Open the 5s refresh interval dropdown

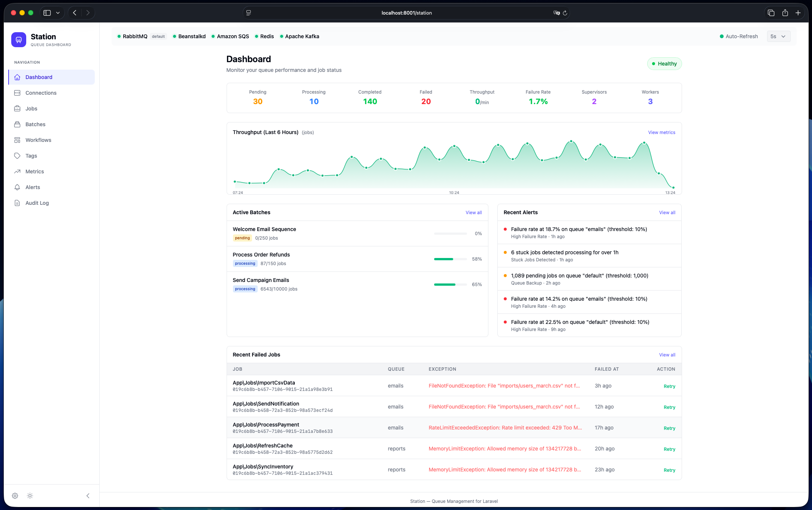[778, 36]
